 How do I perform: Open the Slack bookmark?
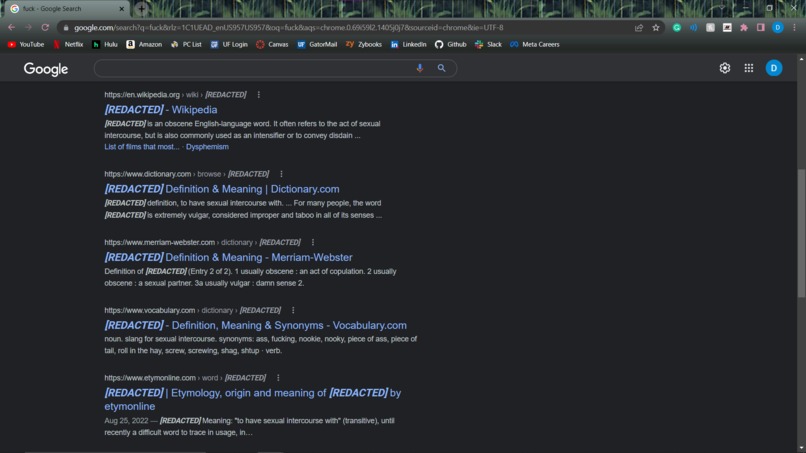488,45
